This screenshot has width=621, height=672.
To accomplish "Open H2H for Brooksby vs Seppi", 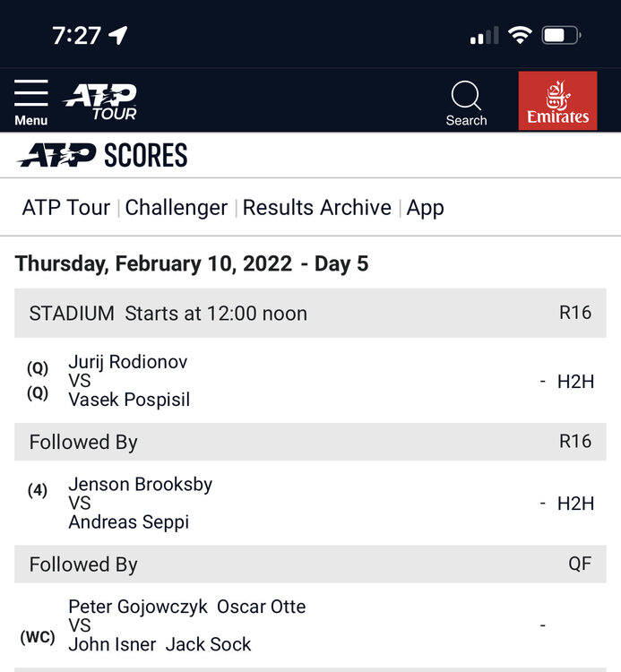I will click(575, 504).
